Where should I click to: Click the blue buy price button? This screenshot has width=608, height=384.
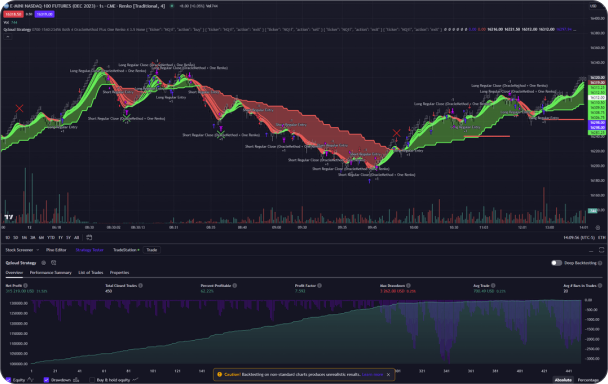coord(44,14)
